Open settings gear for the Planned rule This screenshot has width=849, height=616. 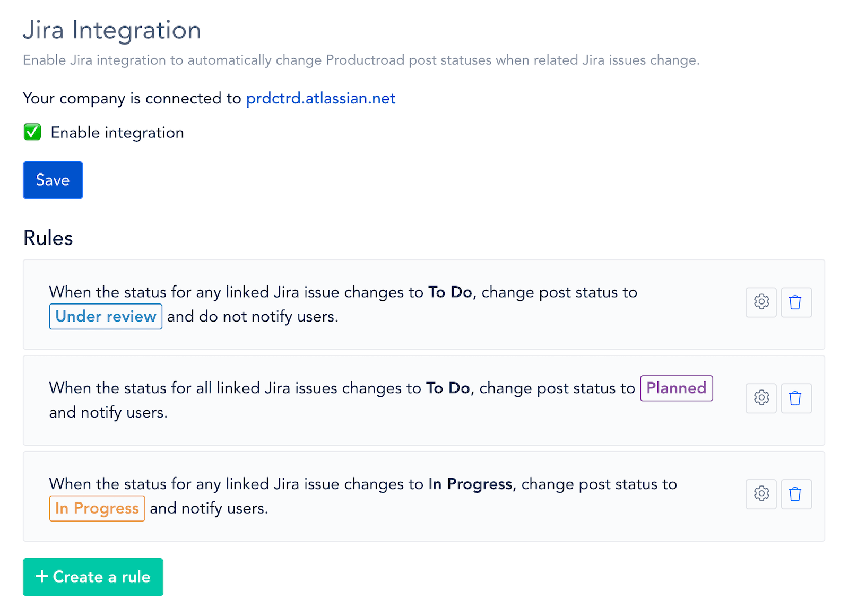tap(761, 398)
